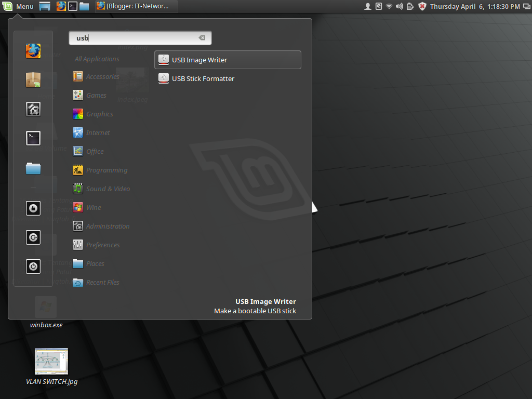Open the firewall shield tray icon
The image size is (532, 399).
421,6
